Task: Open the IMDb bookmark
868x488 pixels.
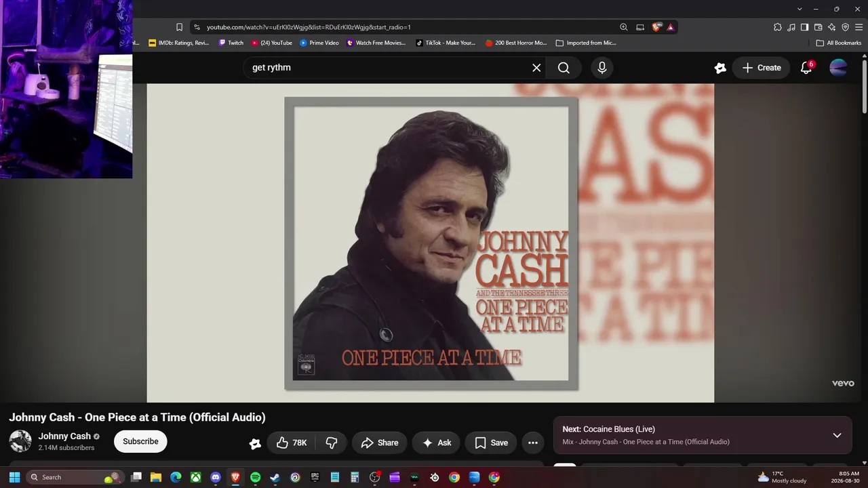Action: 178,43
